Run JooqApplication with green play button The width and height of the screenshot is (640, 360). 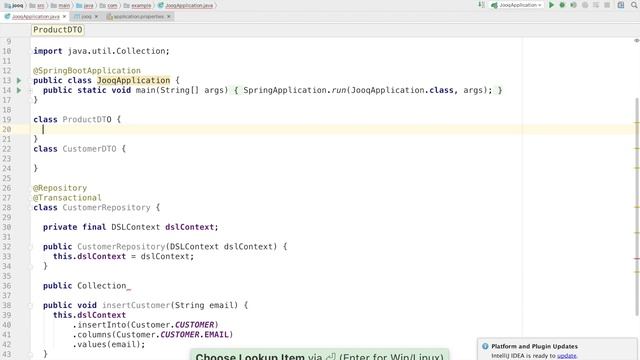[x=551, y=5]
